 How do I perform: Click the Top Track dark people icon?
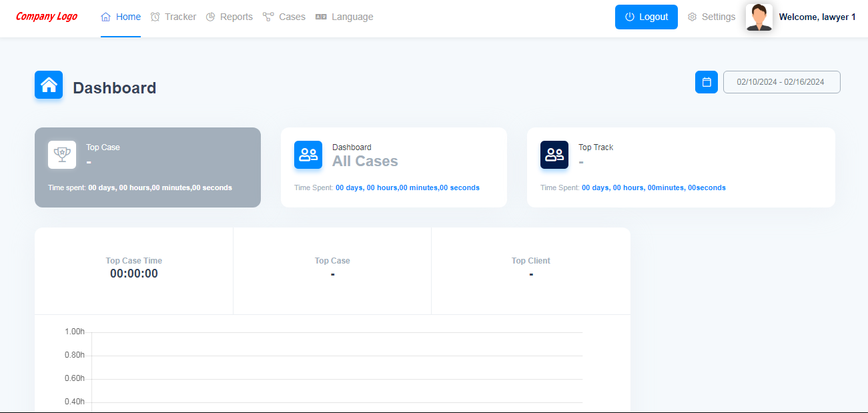(554, 155)
